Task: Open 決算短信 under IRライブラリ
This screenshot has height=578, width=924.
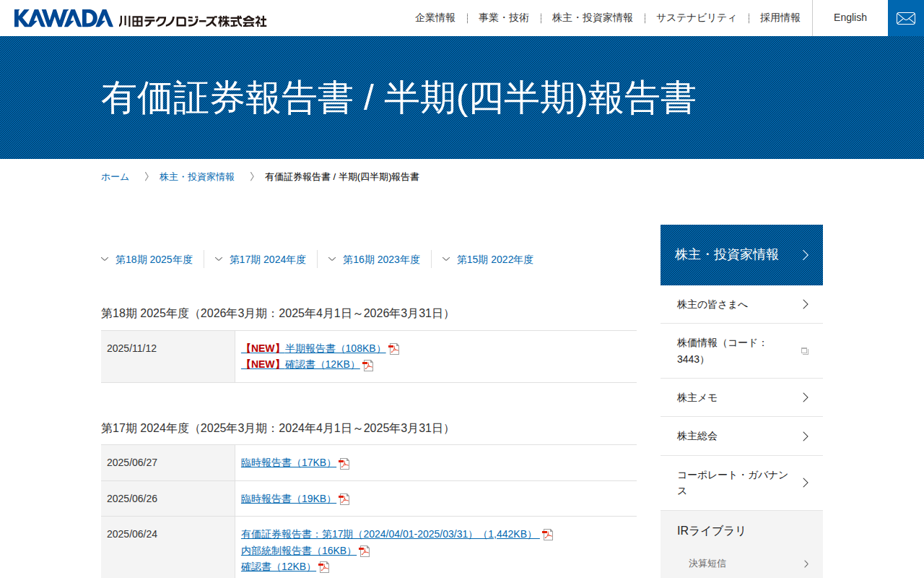Action: pyautogui.click(x=741, y=564)
